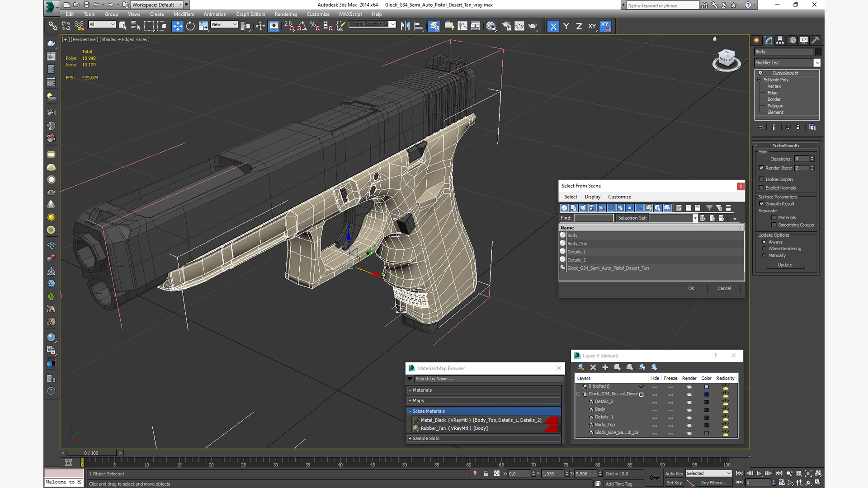868x488 pixels.
Task: Open the Create panel star tab
Action: (756, 40)
